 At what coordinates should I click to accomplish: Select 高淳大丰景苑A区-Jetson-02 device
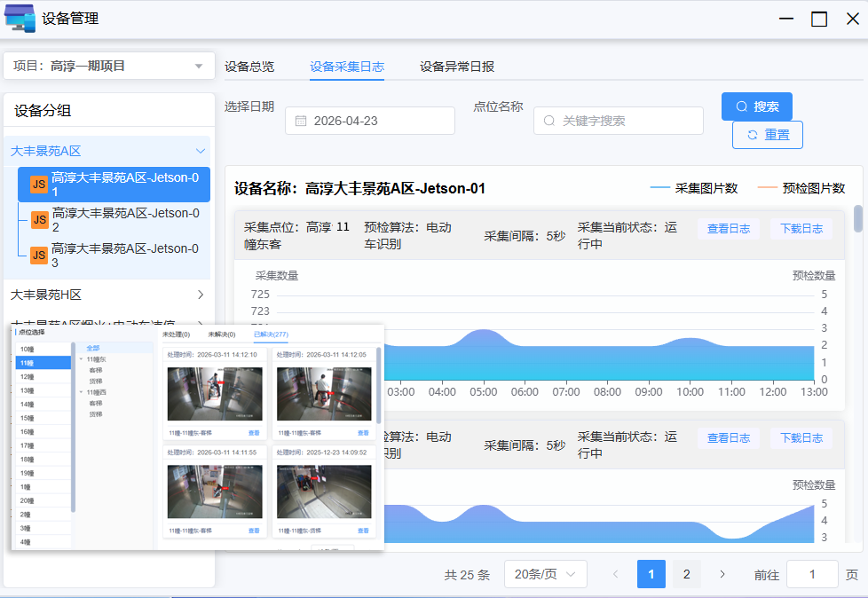114,220
